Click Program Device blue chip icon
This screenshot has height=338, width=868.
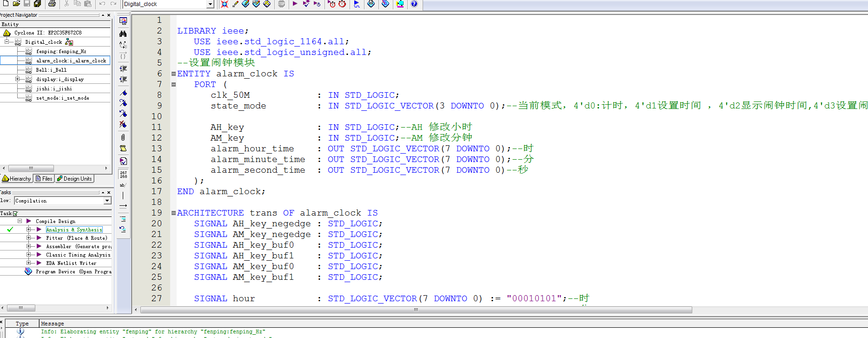coord(28,271)
